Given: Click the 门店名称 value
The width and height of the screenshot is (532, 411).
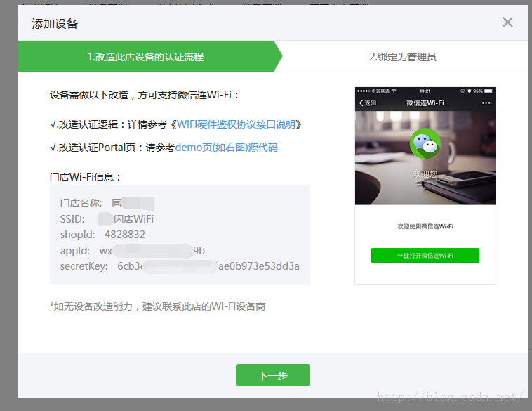Looking at the screenshot, I should pos(133,203).
